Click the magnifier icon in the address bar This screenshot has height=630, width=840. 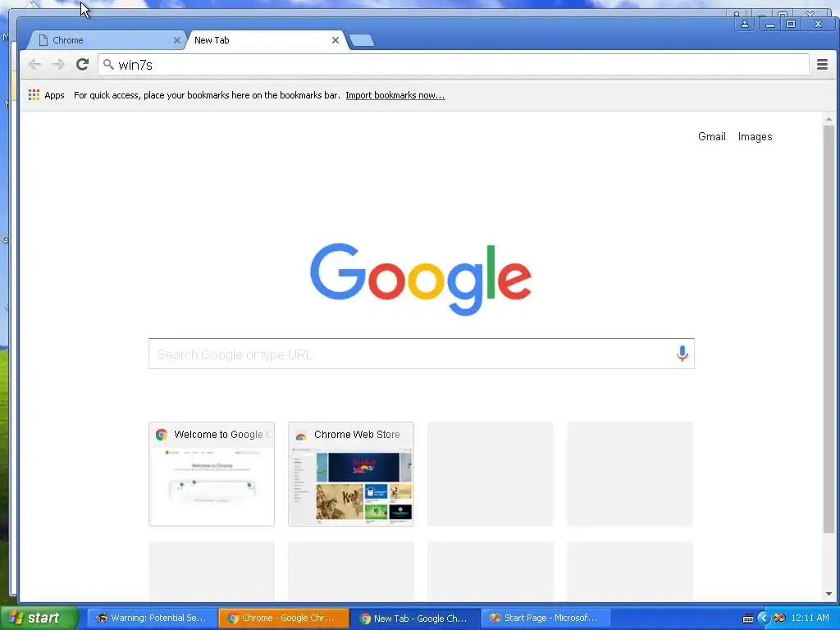point(108,64)
